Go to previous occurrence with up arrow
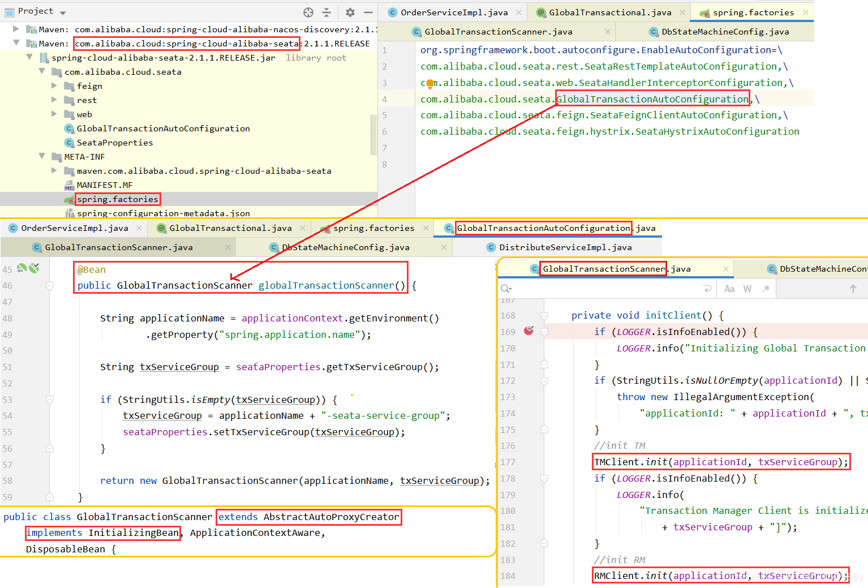The height and width of the screenshot is (588, 868). pos(853,289)
